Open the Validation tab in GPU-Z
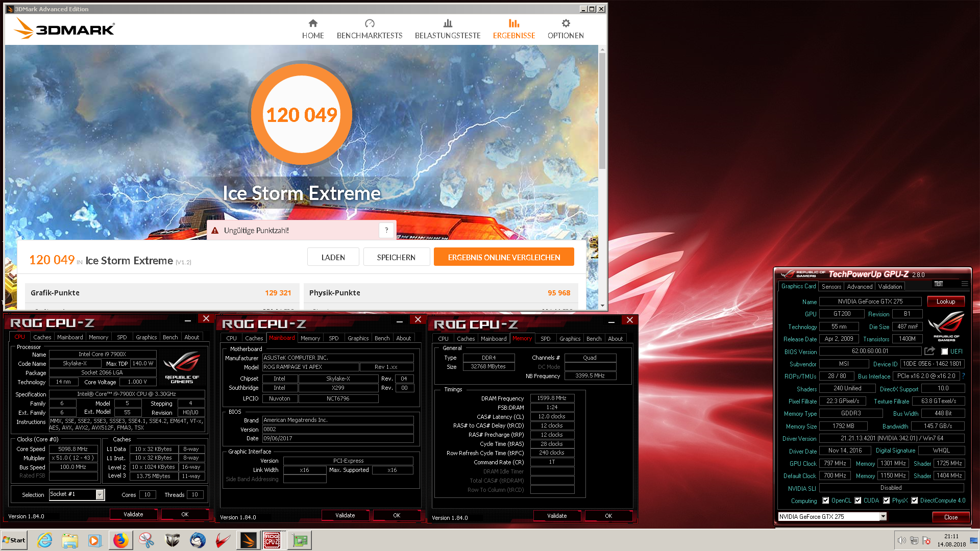980x551 pixels. click(x=890, y=287)
